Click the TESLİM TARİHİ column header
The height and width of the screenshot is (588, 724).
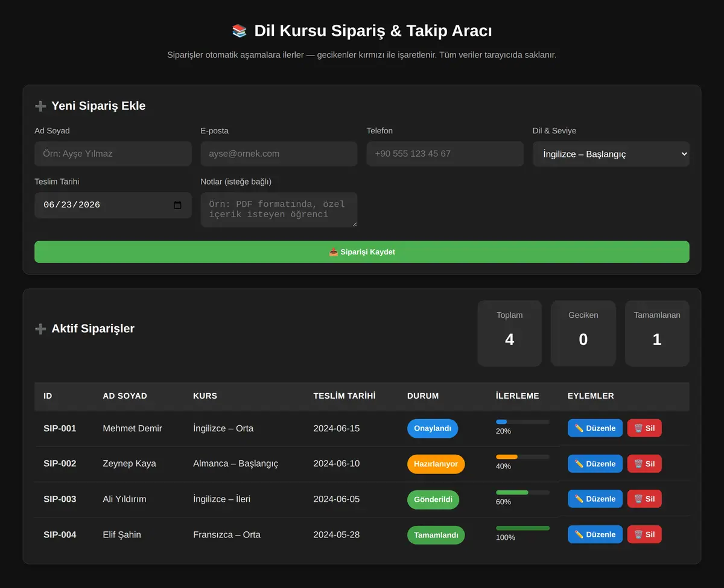(x=345, y=396)
